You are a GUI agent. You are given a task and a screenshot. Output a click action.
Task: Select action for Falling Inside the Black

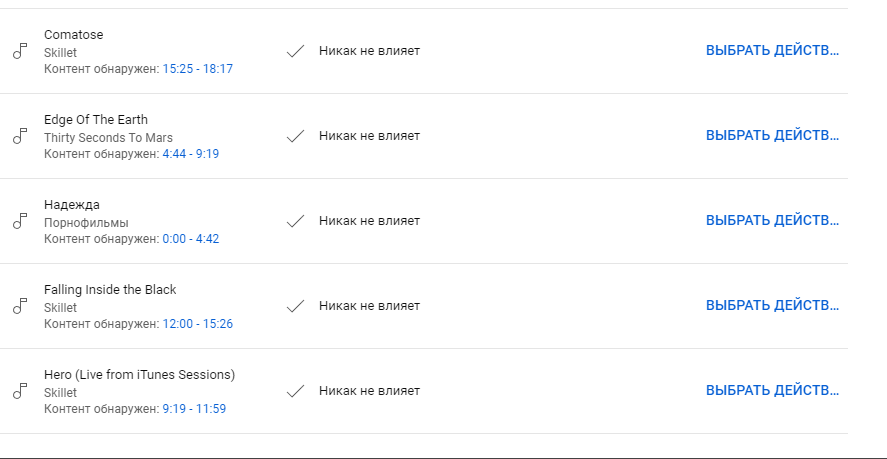[x=772, y=306]
